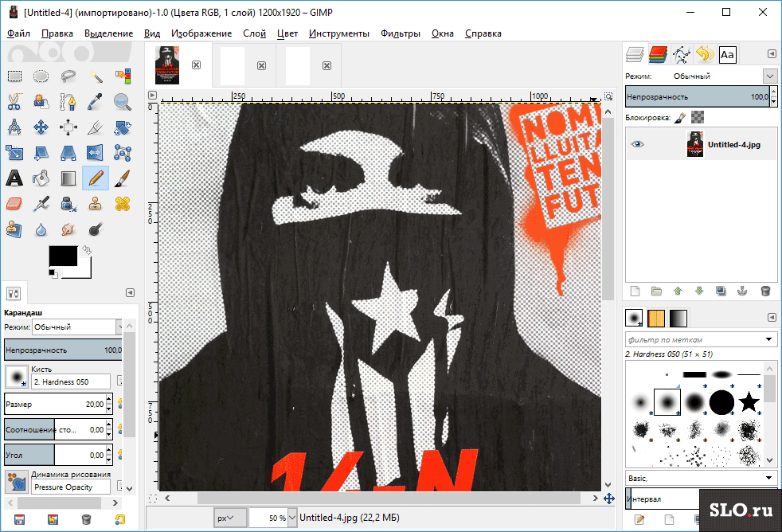Click the black foreground color swatch
Viewport: 782px width, 532px height.
pyautogui.click(x=64, y=256)
